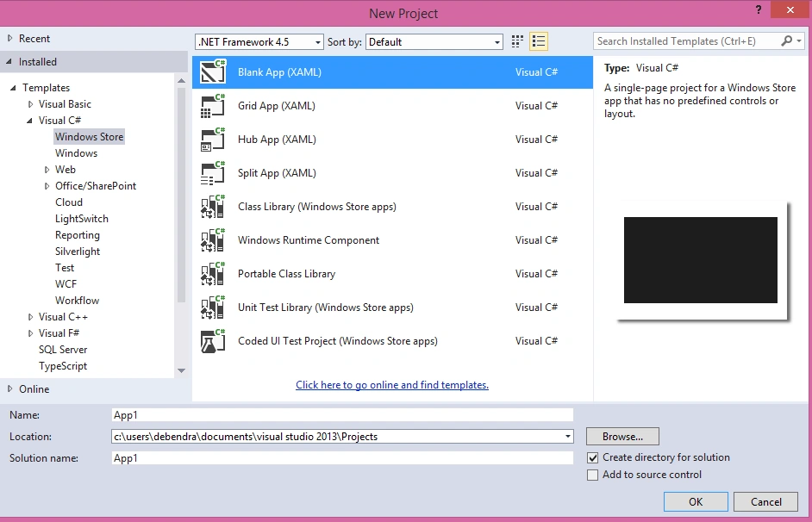Switch to medium icons list view
The width and height of the screenshot is (812, 522).
(x=539, y=41)
